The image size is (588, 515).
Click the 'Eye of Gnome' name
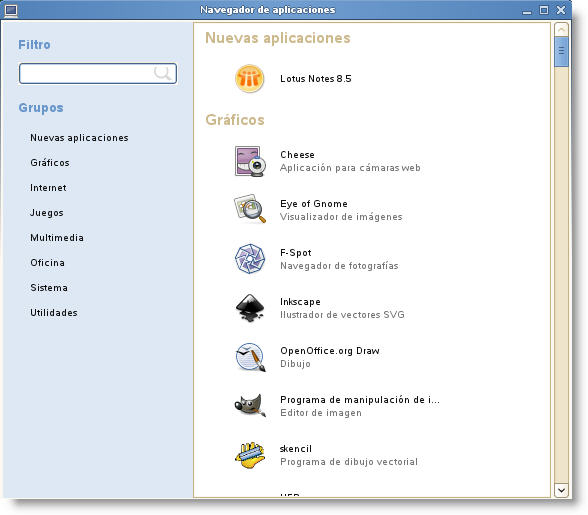pyautogui.click(x=314, y=204)
